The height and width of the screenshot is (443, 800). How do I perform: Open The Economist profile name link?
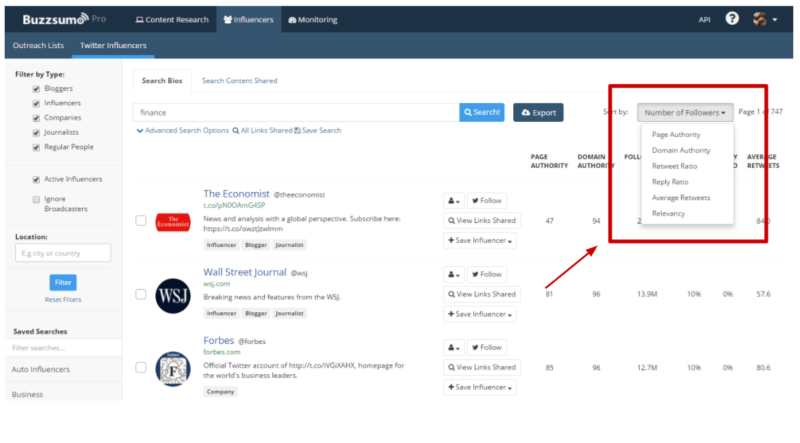click(x=236, y=194)
